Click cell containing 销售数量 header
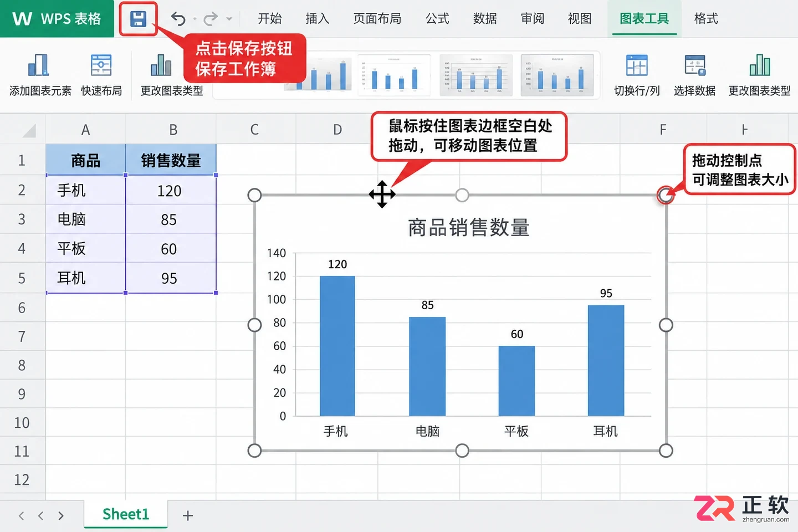 [171, 160]
